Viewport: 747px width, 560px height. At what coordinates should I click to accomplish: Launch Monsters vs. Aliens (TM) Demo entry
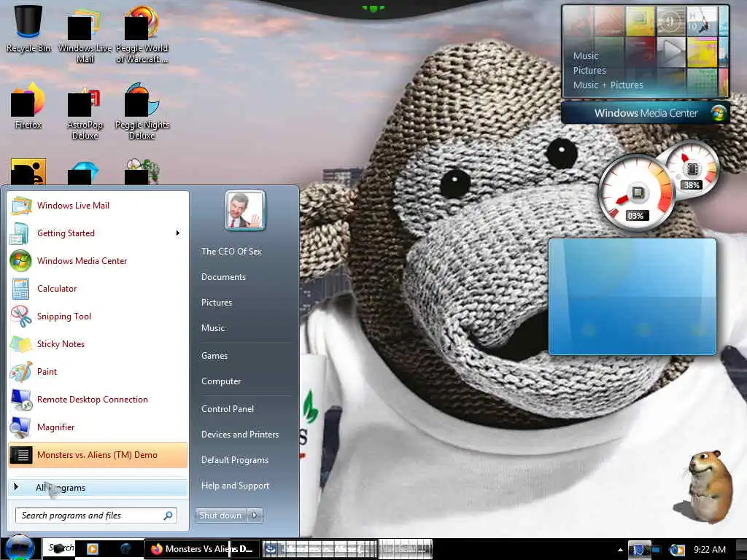pyautogui.click(x=97, y=455)
